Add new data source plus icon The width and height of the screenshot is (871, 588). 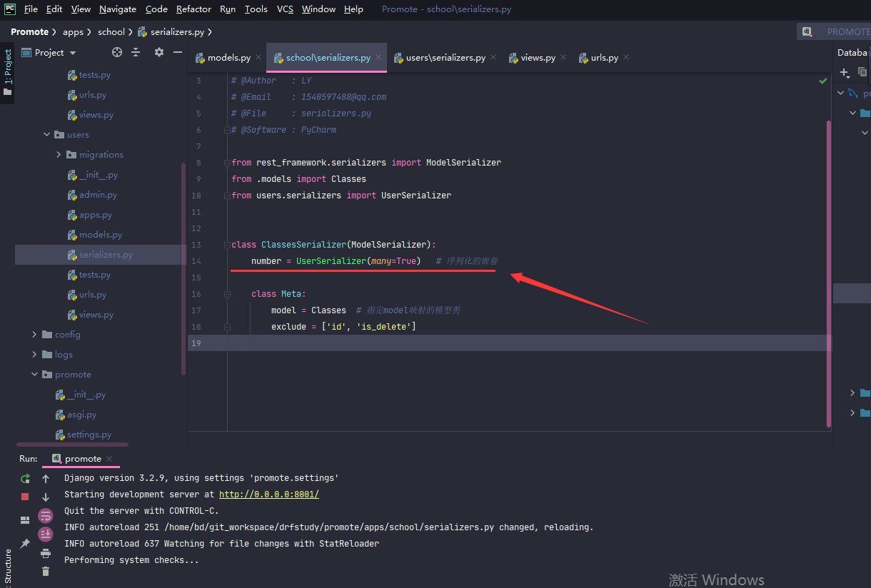click(845, 72)
